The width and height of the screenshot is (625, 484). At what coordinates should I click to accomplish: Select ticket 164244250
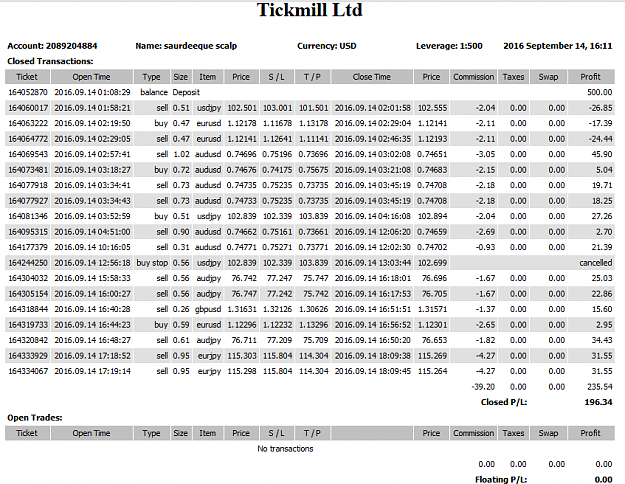(28, 263)
